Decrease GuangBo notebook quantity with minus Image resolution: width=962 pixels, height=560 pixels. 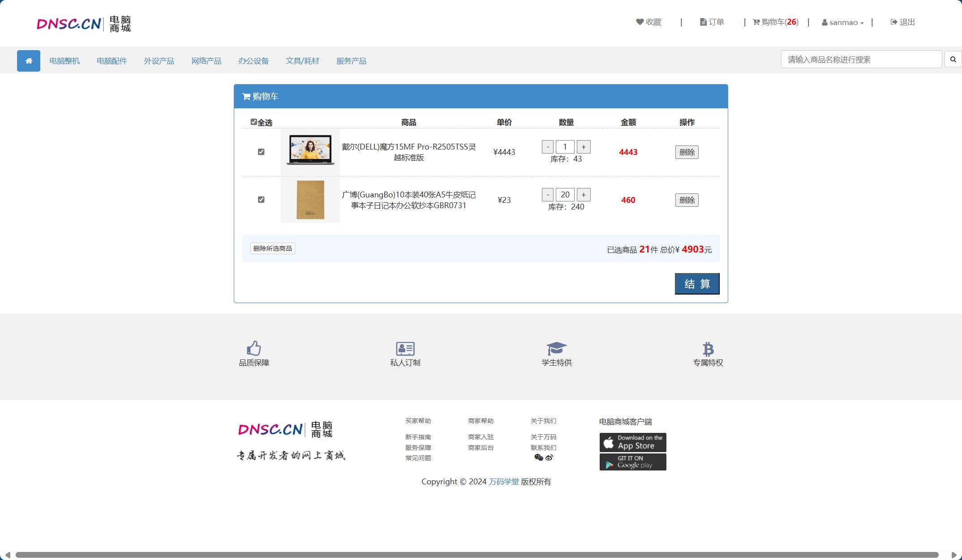(548, 195)
